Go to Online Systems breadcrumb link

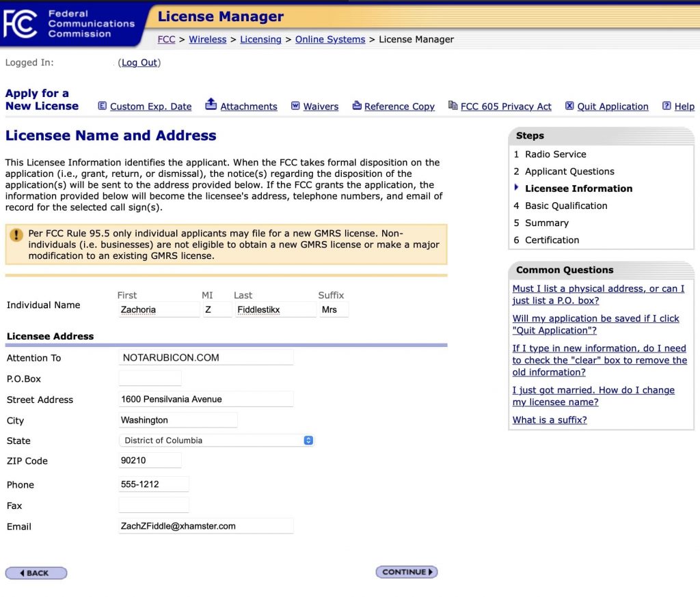coord(330,39)
